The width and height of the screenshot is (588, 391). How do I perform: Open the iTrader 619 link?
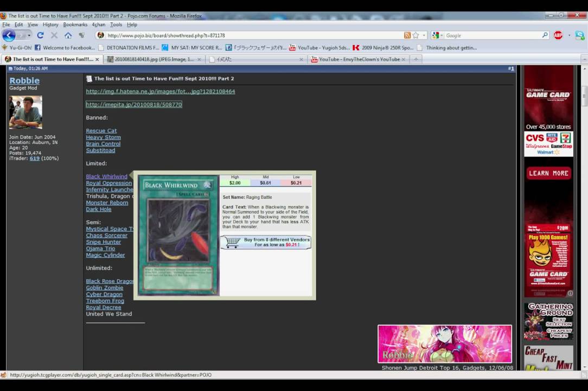tap(35, 159)
